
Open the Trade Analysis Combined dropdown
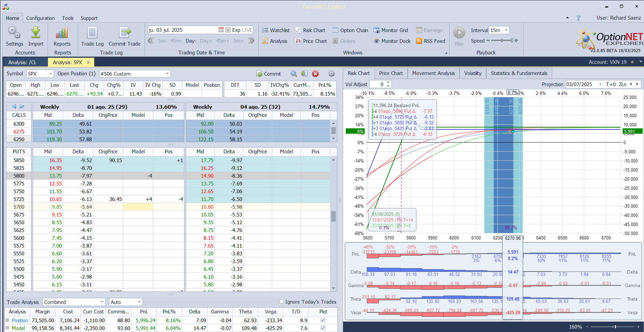coord(102,302)
